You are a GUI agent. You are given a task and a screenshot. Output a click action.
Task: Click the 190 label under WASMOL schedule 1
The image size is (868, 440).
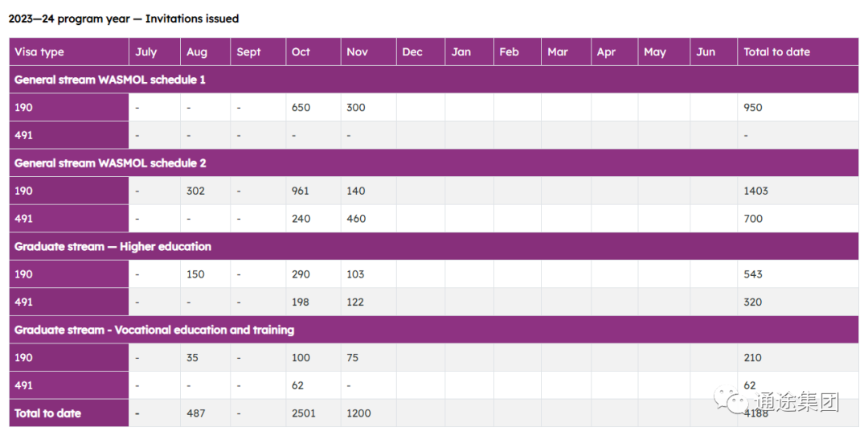(23, 108)
